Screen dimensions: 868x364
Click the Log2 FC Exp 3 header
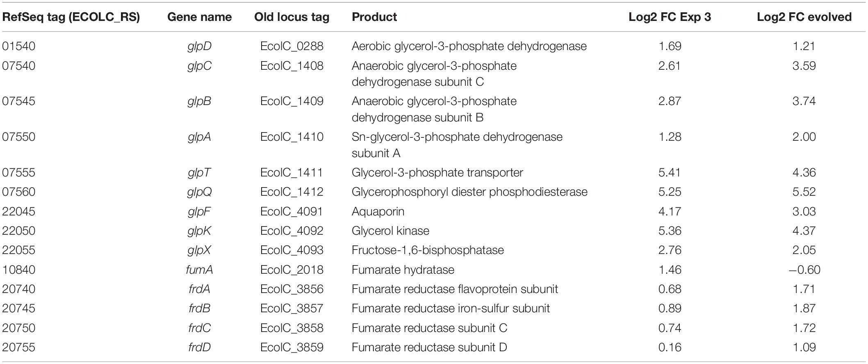tap(670, 17)
